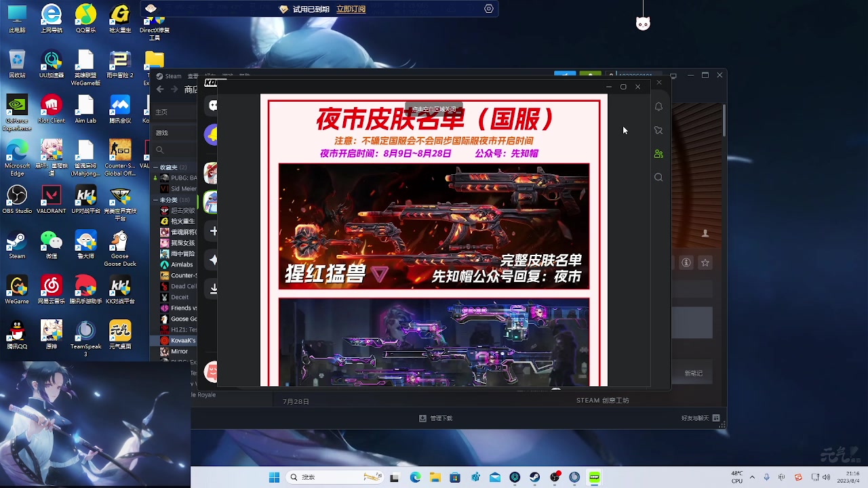Open the friends icon in the right sidebar

[x=658, y=154]
